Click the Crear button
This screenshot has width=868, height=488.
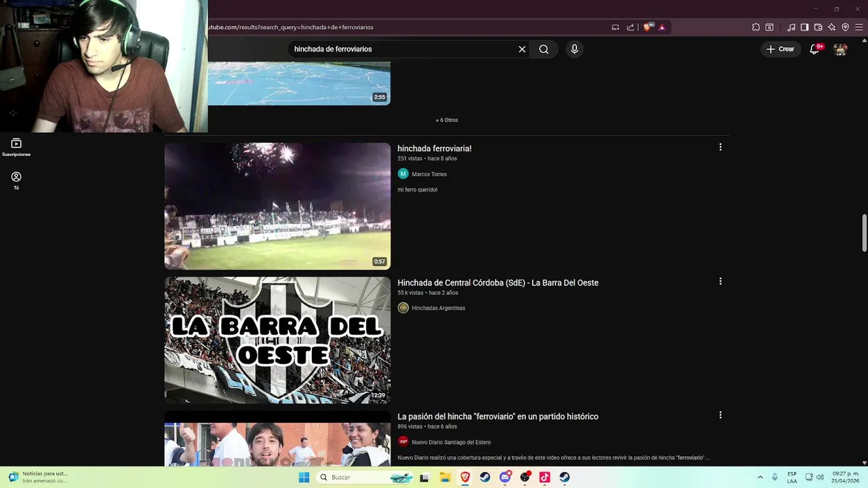pos(781,49)
